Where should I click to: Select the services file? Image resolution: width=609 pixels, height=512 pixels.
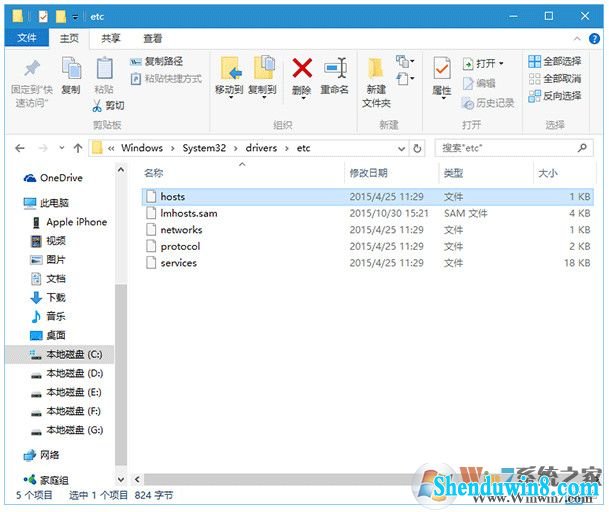[367, 263]
